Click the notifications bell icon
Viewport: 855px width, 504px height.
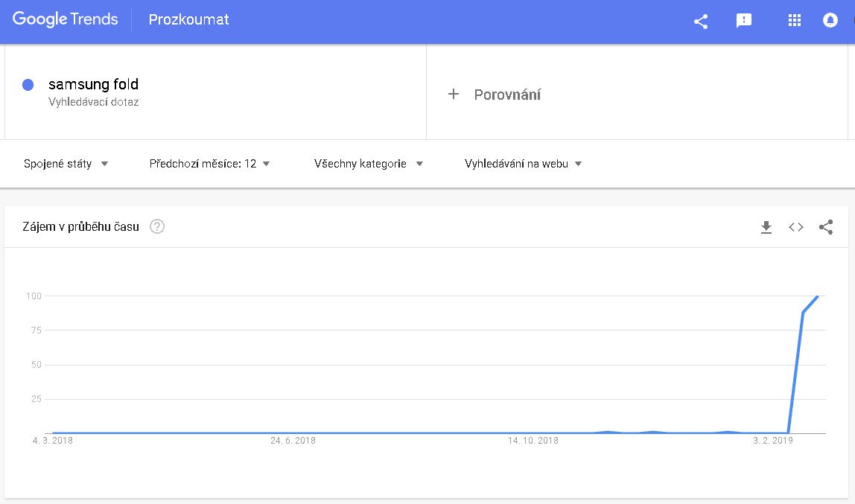(x=830, y=21)
